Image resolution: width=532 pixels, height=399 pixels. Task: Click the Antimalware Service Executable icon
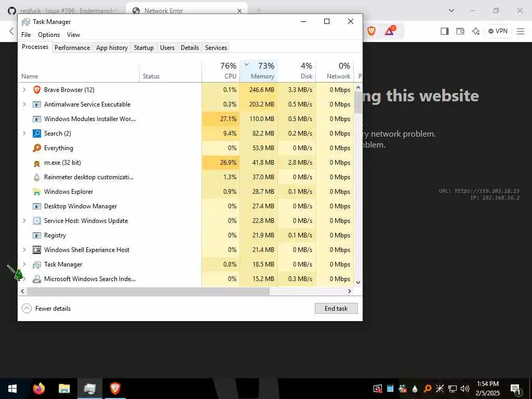pos(37,104)
